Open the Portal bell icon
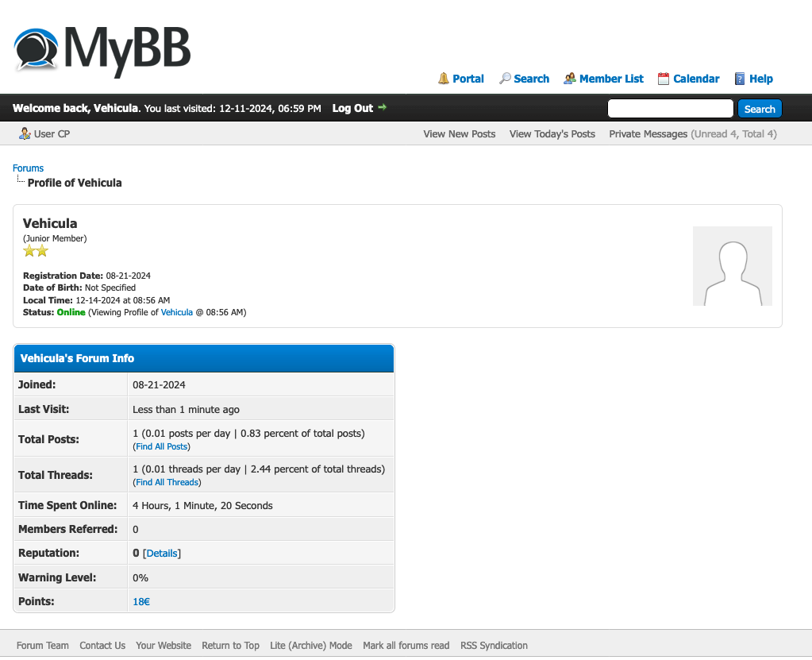Viewport: 812px width, 660px height. (444, 79)
